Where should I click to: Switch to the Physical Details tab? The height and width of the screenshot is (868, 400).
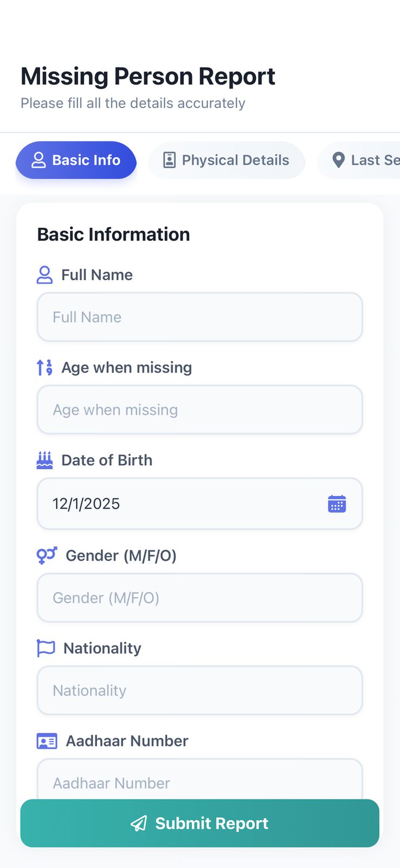tap(227, 160)
